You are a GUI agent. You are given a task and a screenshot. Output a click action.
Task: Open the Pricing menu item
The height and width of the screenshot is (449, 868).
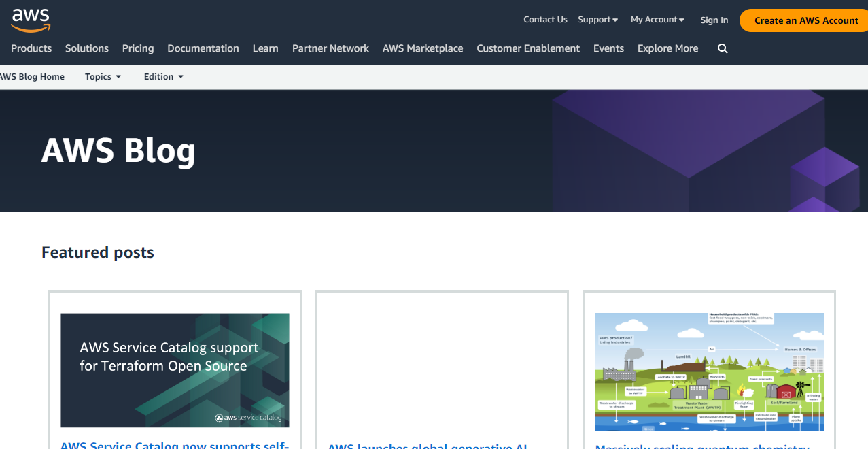[x=138, y=48]
